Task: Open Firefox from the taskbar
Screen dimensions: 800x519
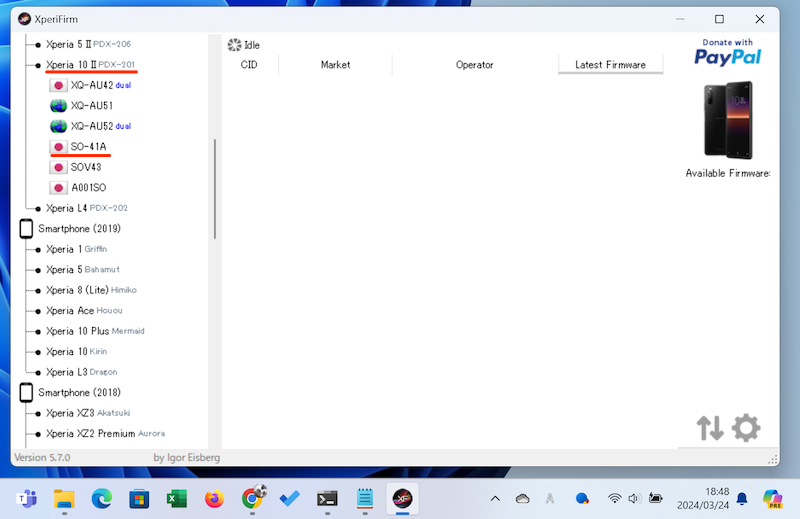Action: pyautogui.click(x=213, y=498)
